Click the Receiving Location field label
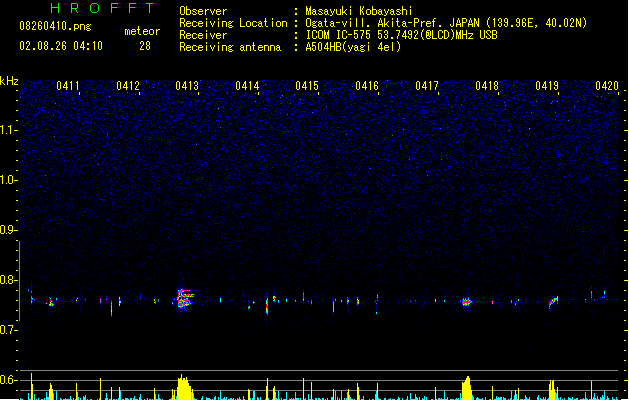This screenshot has height=400, width=629. point(233,23)
